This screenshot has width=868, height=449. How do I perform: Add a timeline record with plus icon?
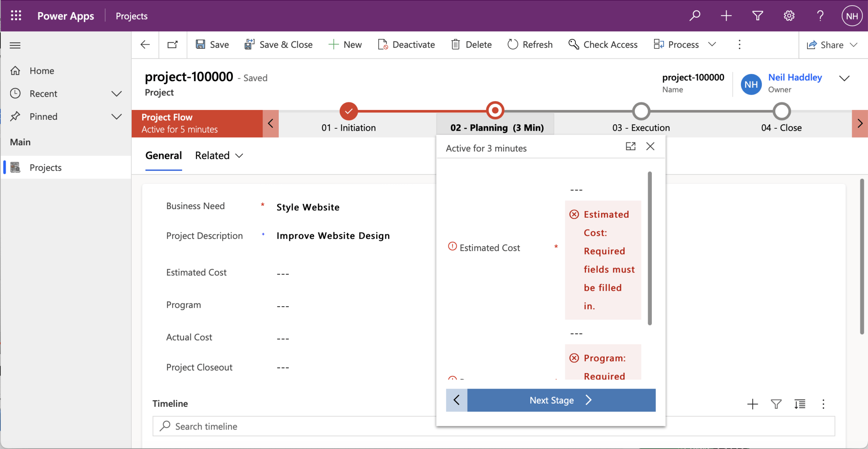[753, 404]
